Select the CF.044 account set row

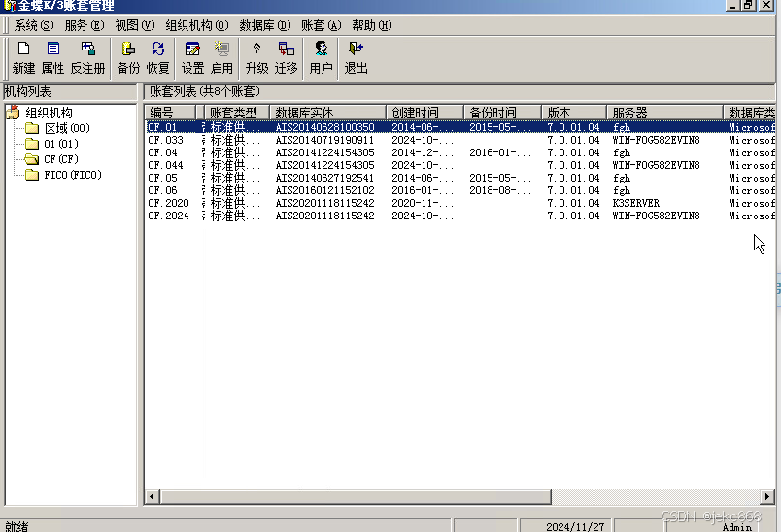(460, 165)
